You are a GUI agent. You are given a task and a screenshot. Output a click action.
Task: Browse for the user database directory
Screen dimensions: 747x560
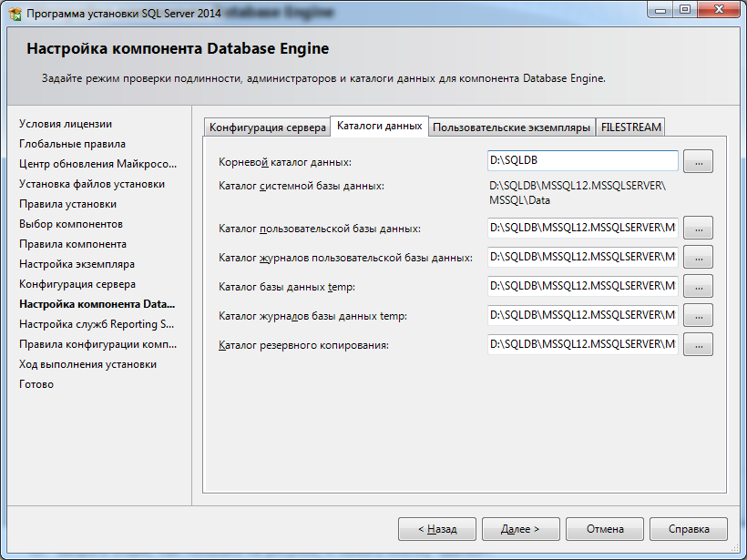click(x=698, y=228)
